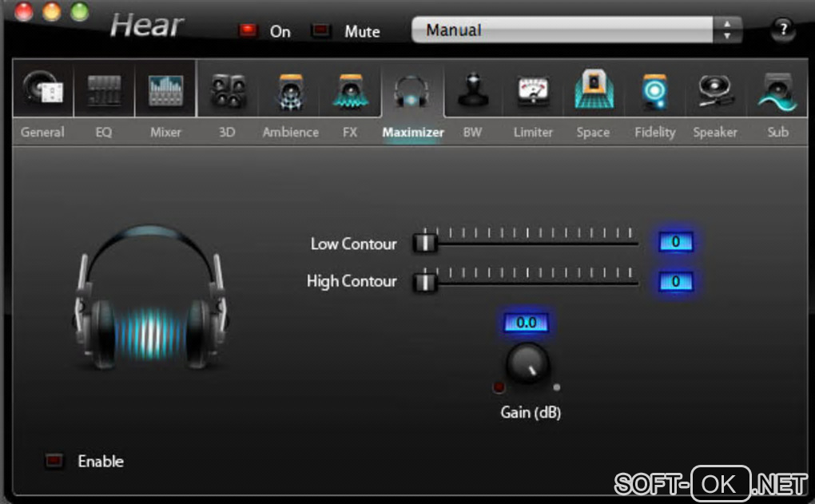Click the Gain (dB) rotary knob
This screenshot has width=815, height=504.
coord(527,363)
